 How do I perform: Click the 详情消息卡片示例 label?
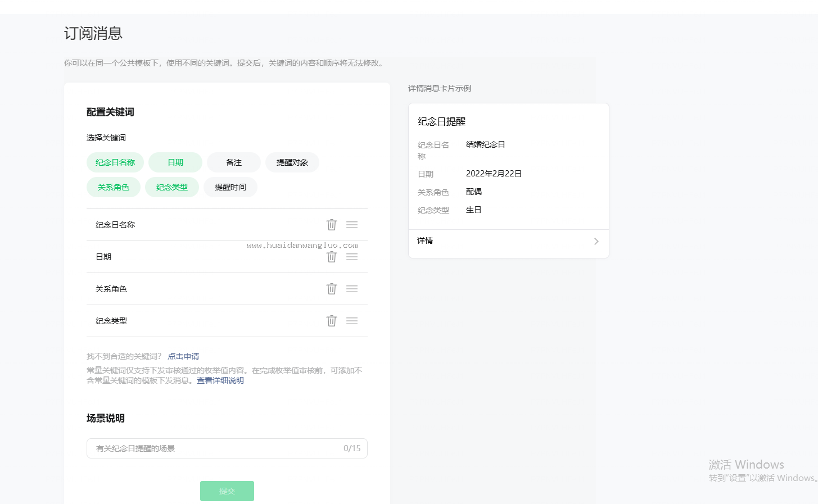440,88
